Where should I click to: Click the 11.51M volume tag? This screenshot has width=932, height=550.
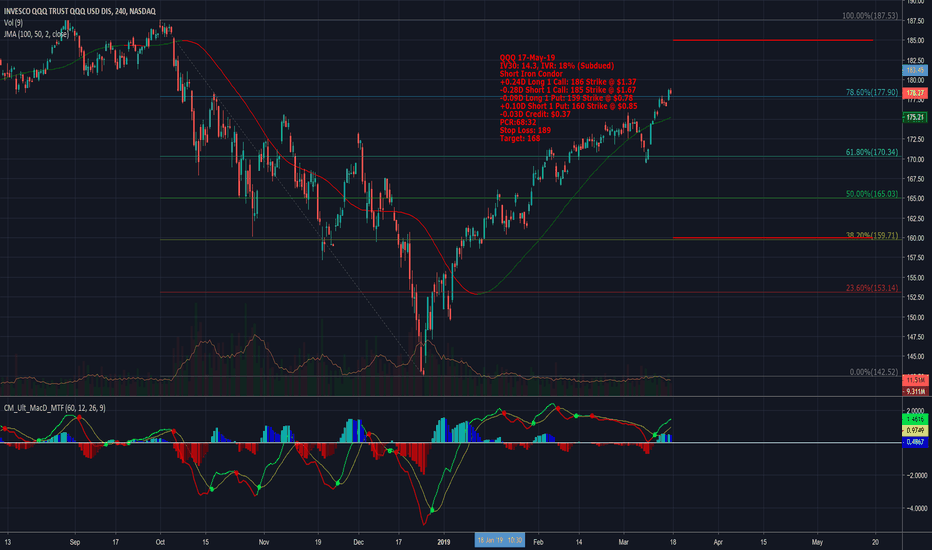(915, 379)
